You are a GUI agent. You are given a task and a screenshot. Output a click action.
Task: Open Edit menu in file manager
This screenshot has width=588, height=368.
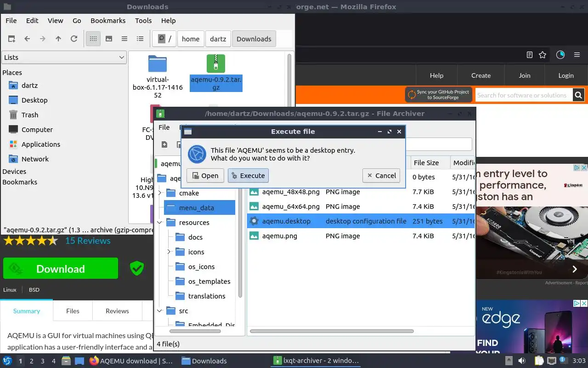32,21
